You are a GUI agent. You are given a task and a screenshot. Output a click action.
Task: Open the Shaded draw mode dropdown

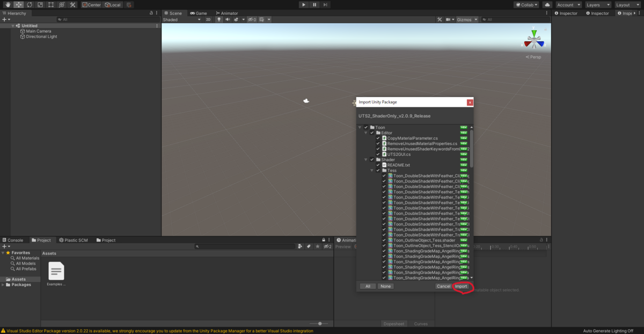point(181,19)
